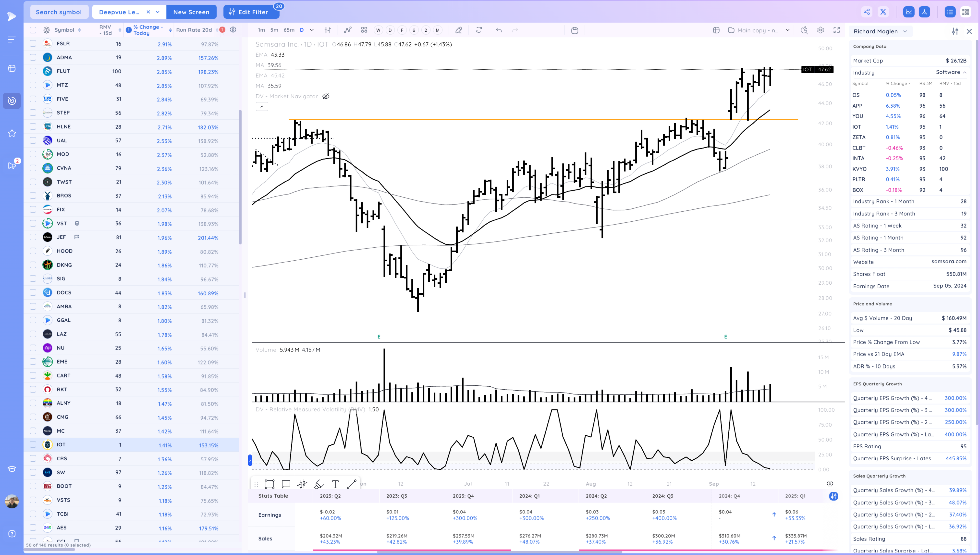Image resolution: width=980 pixels, height=555 pixels.
Task: Click the Edit Filter button
Action: click(249, 12)
